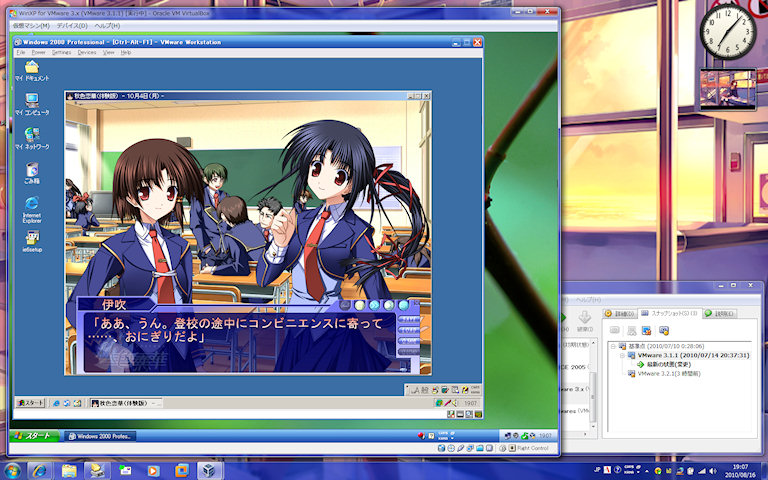Image resolution: width=768 pixels, height=480 pixels.
Task: Open Power menu in VMware Workstation
Action: [x=38, y=52]
